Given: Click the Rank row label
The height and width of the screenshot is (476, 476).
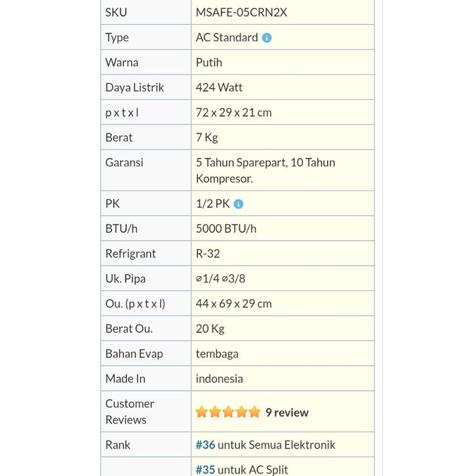Looking at the screenshot, I should [118, 445].
